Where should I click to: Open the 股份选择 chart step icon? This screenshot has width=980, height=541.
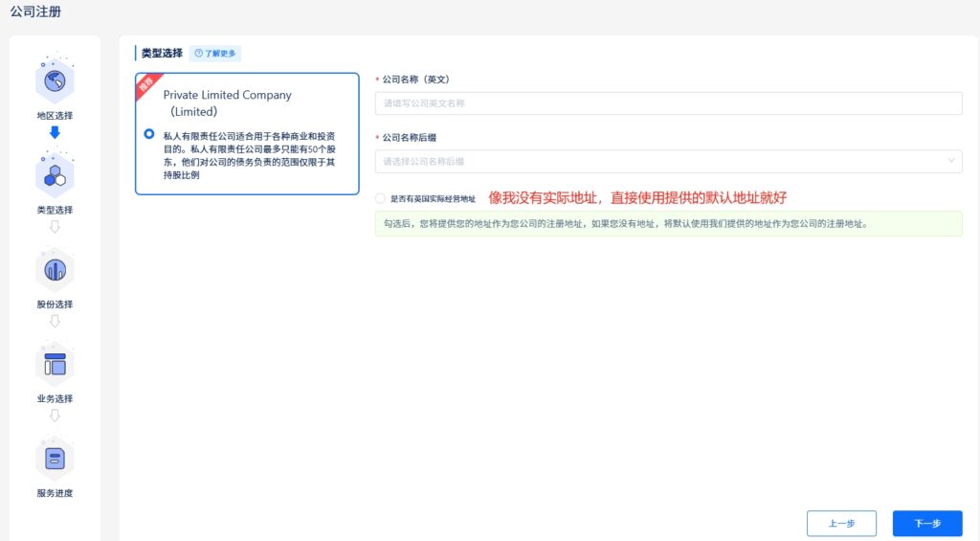coord(55,270)
